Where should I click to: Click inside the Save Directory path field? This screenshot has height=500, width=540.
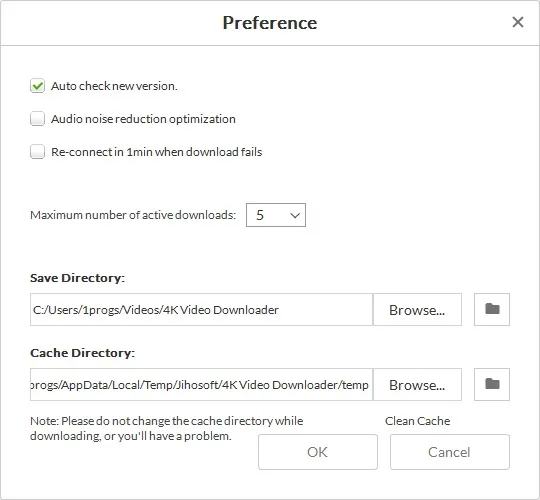pyautogui.click(x=201, y=309)
